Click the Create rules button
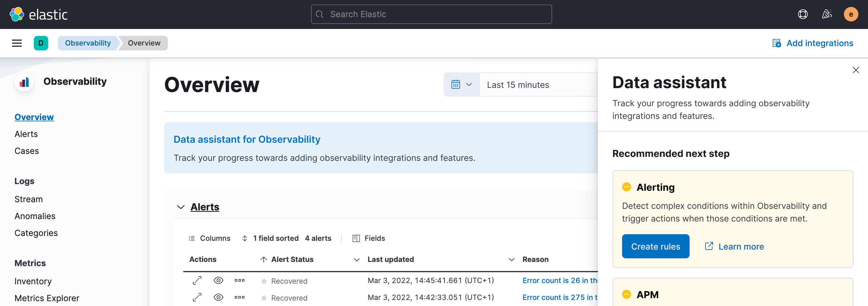The width and height of the screenshot is (868, 306). click(656, 246)
